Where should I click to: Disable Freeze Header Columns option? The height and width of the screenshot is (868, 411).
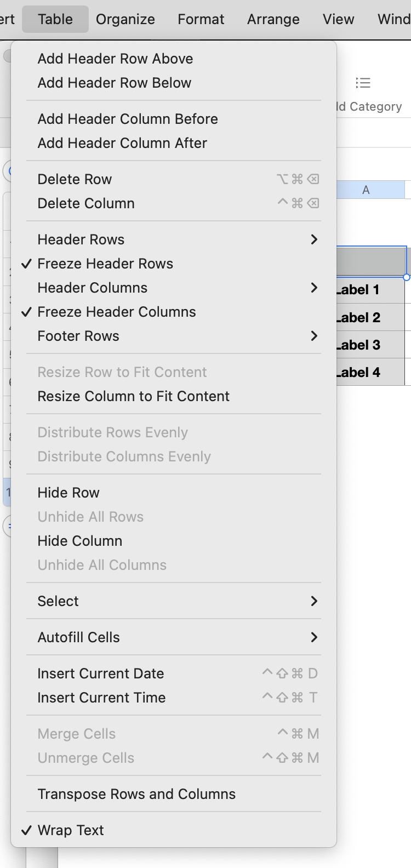pyautogui.click(x=116, y=312)
